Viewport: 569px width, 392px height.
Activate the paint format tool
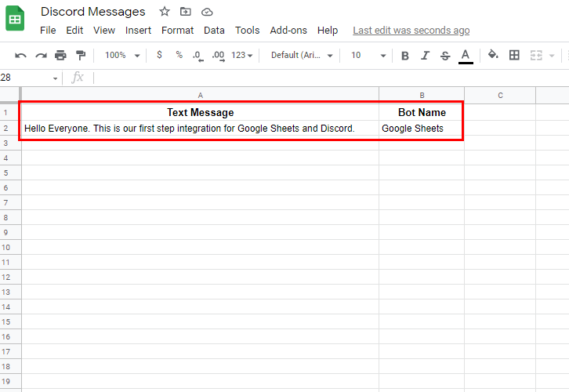tap(81, 55)
